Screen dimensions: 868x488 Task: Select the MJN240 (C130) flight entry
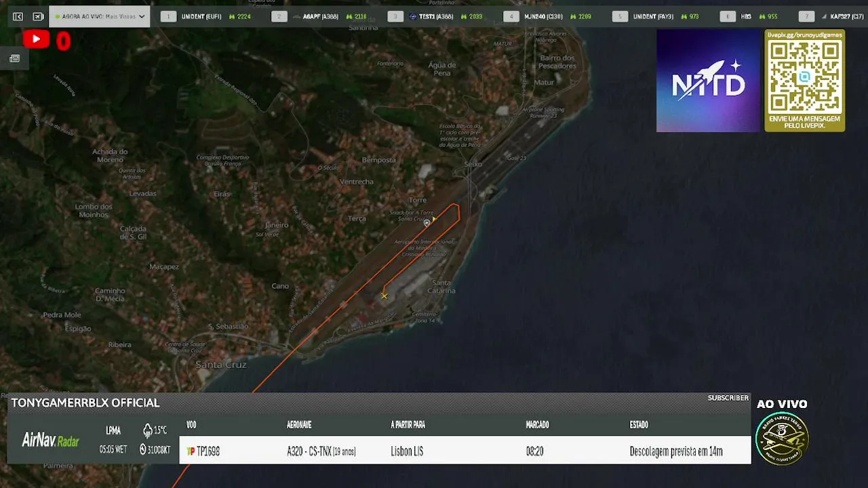coord(543,16)
